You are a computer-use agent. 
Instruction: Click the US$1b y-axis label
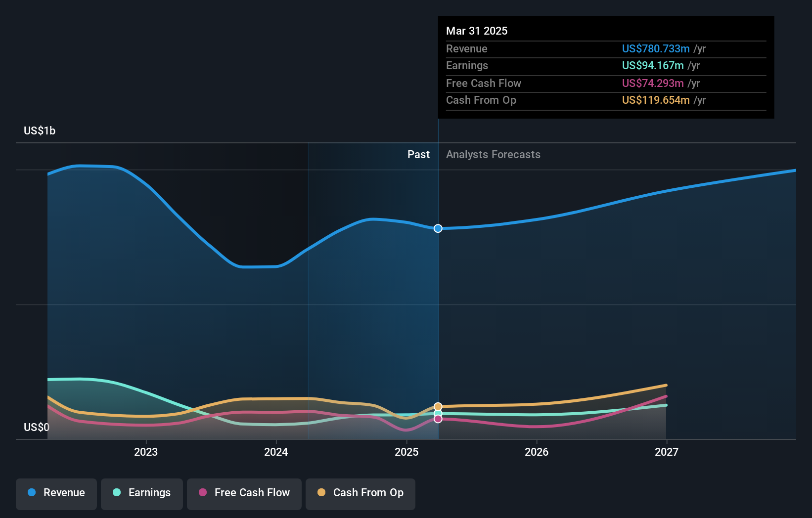pyautogui.click(x=40, y=130)
